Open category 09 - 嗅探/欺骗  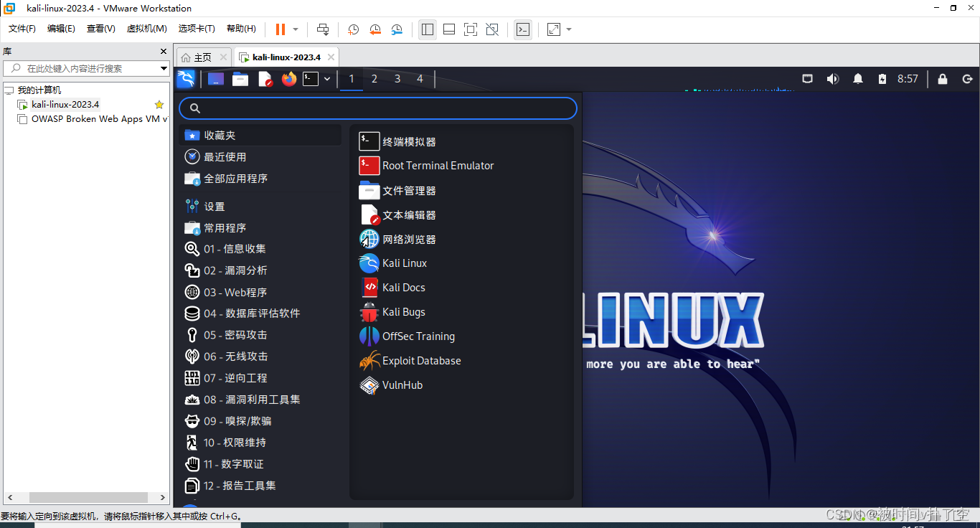[261, 421]
